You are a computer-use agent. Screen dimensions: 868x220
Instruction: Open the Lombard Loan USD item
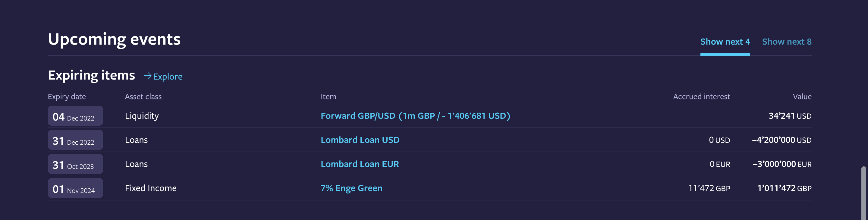click(360, 140)
